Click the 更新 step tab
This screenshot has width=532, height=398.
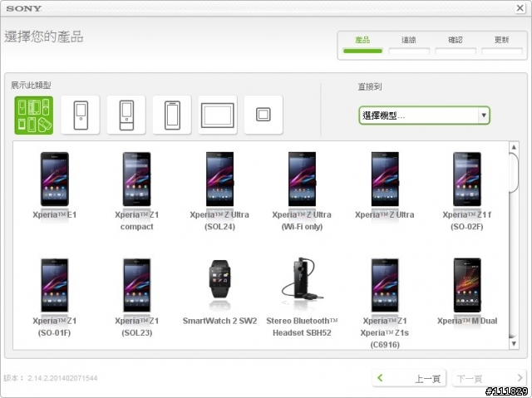502,45
